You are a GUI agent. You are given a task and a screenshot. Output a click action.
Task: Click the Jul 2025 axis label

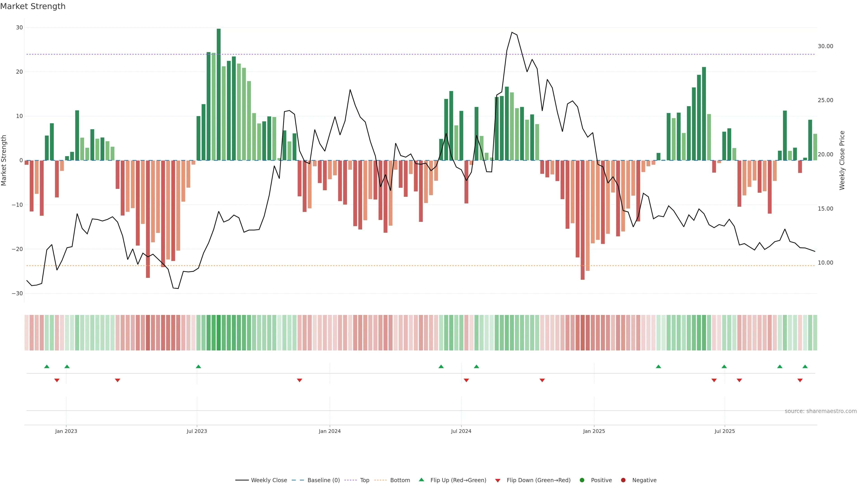pos(724,431)
